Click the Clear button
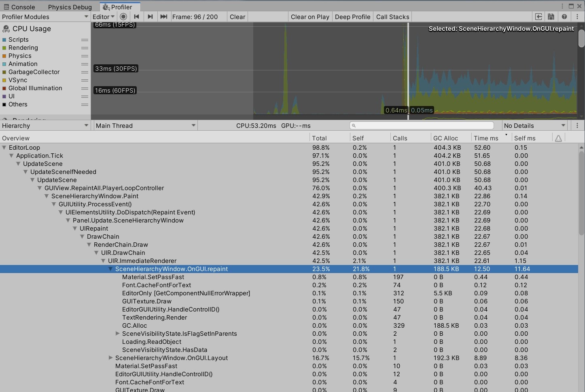This screenshot has width=585, height=392. tap(237, 17)
